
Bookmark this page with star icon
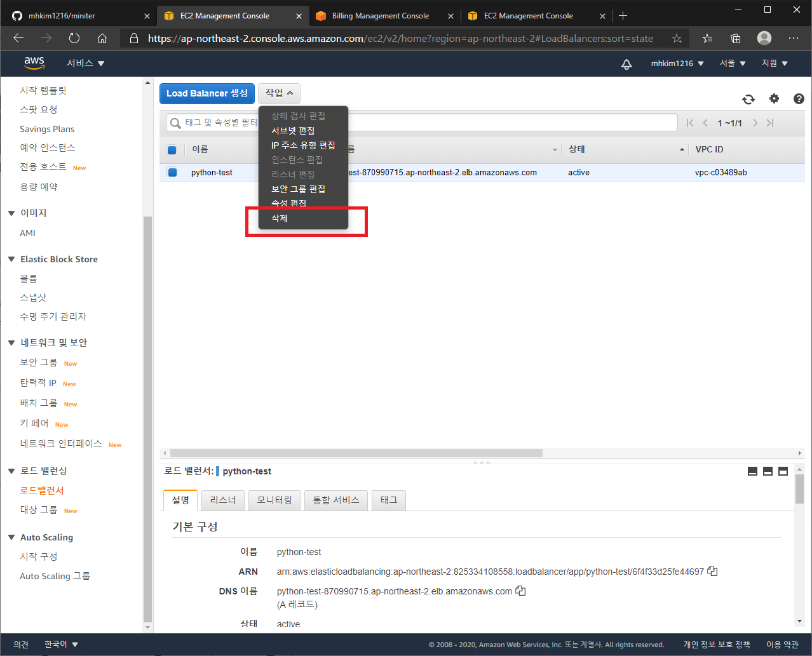(x=677, y=39)
